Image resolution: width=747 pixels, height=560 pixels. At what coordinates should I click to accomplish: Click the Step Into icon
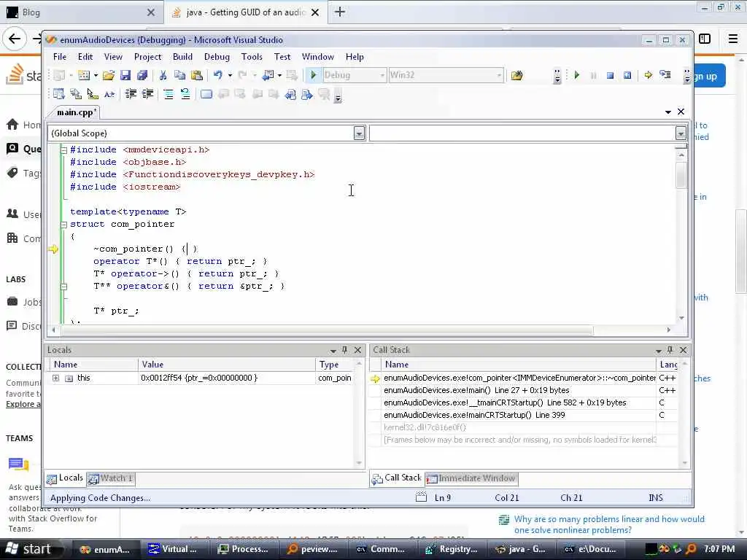pyautogui.click(x=665, y=75)
